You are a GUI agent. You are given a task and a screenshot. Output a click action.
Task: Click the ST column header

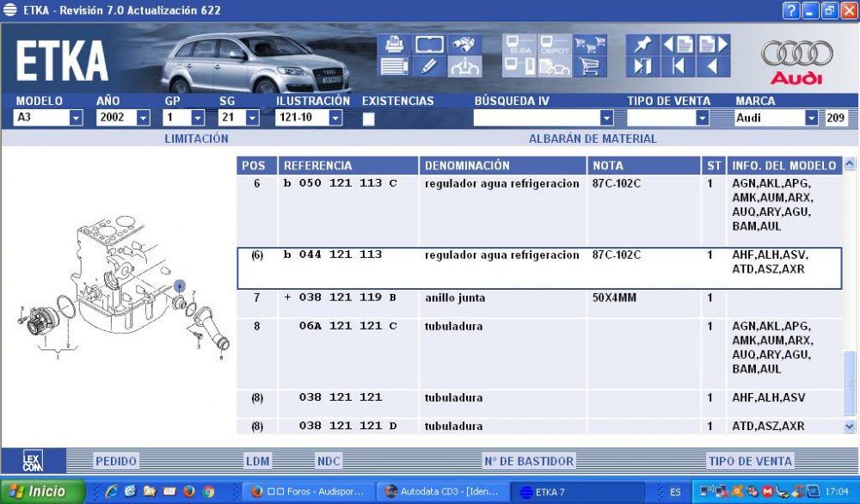[x=714, y=166]
